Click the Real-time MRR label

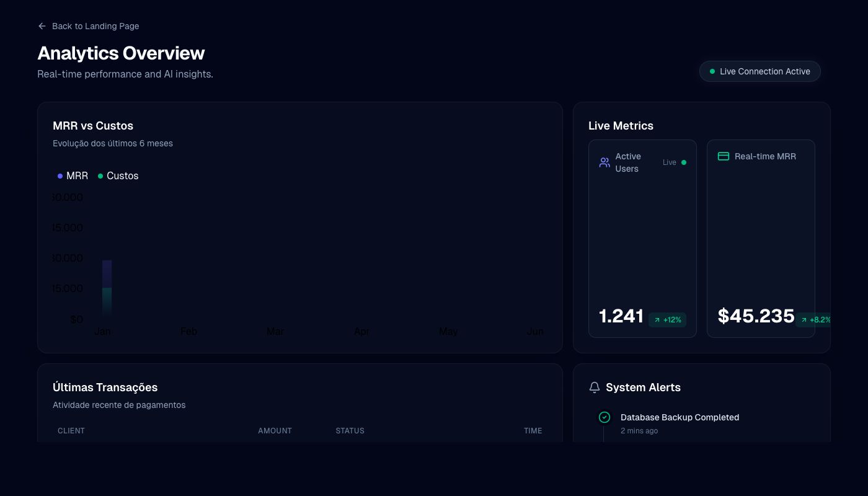tap(765, 156)
